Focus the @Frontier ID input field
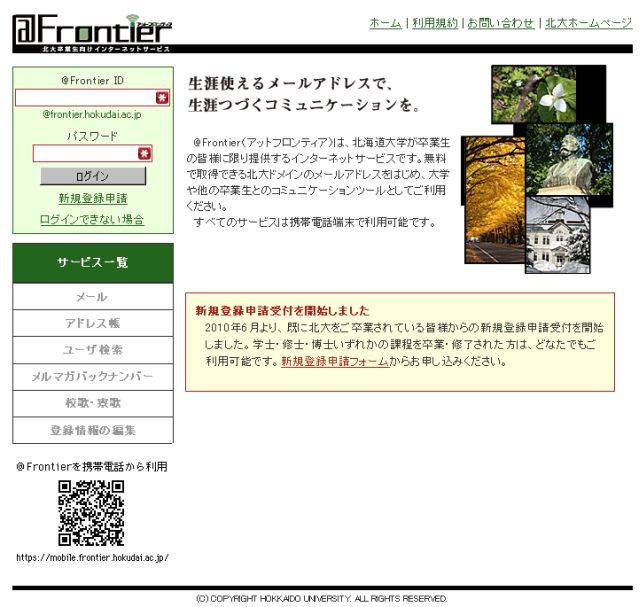This screenshot has height=607, width=640. pyautogui.click(x=92, y=98)
